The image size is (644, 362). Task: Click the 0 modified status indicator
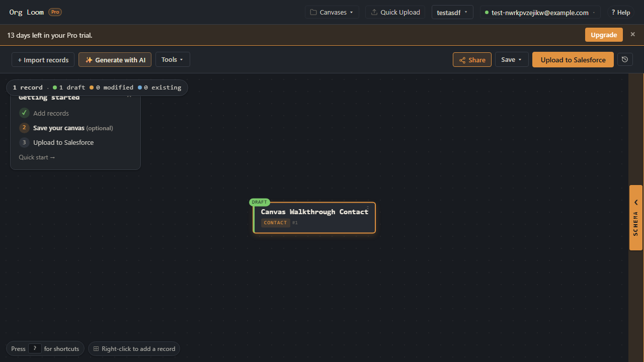[111, 87]
